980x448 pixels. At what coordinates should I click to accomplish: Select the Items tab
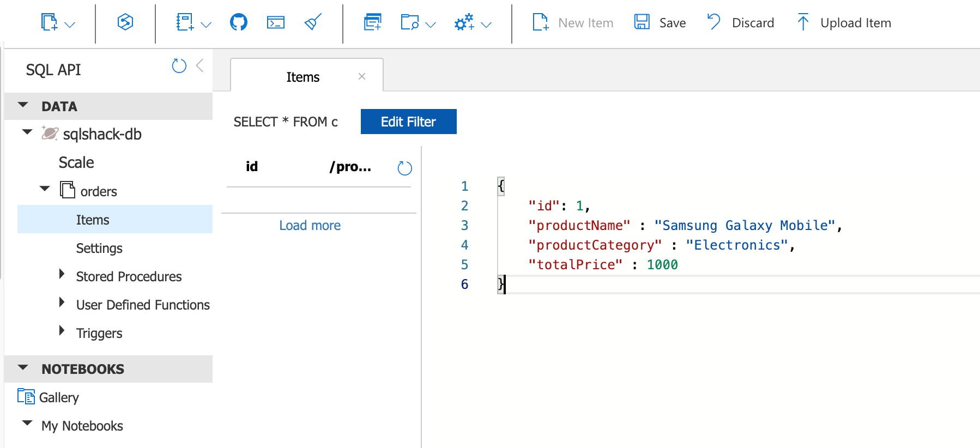(x=303, y=77)
